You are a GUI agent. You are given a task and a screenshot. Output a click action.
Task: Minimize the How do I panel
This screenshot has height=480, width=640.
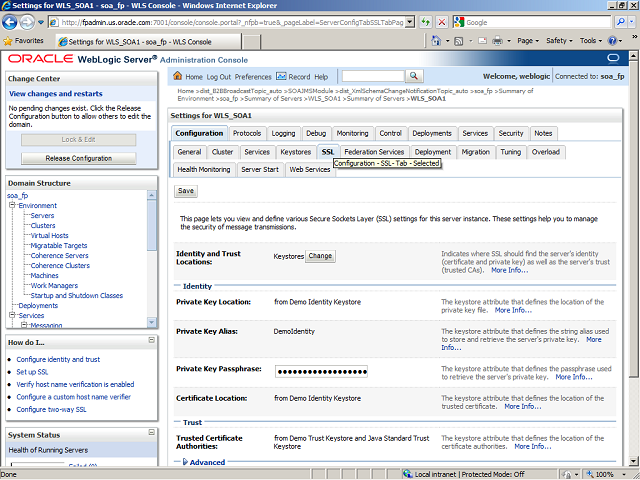[x=152, y=342]
